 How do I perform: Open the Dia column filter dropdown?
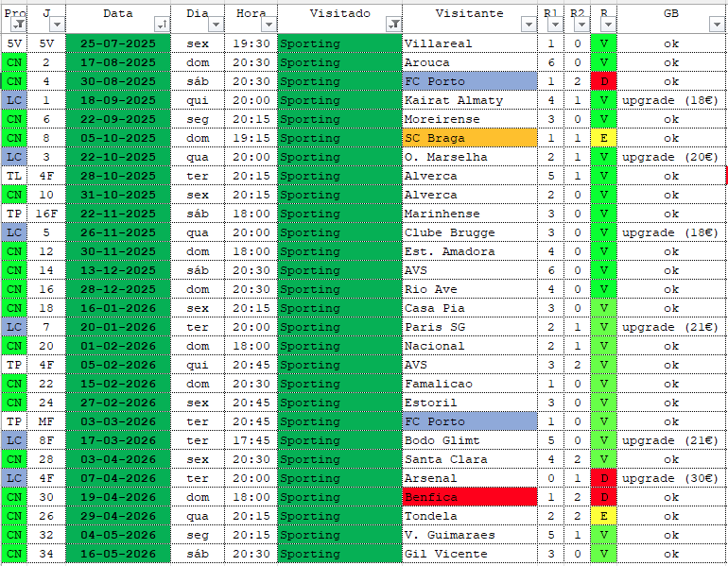point(216,25)
